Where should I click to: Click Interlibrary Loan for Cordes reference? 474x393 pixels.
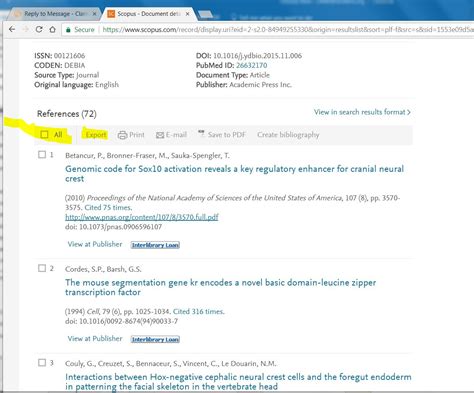pyautogui.click(x=155, y=339)
